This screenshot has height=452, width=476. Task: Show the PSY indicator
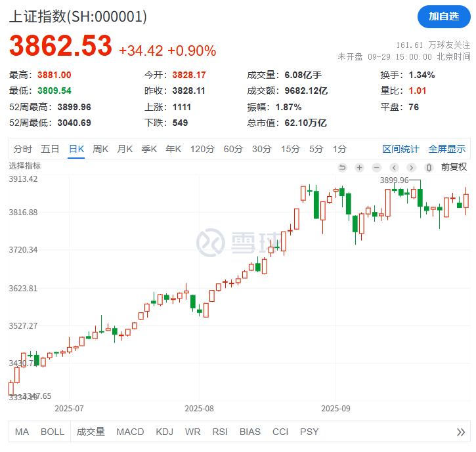pos(309,432)
